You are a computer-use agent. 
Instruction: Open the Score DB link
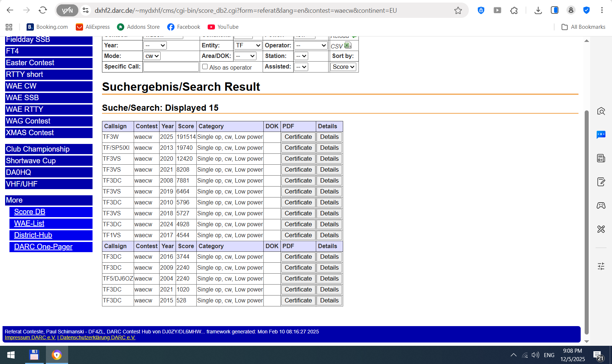coord(30,212)
